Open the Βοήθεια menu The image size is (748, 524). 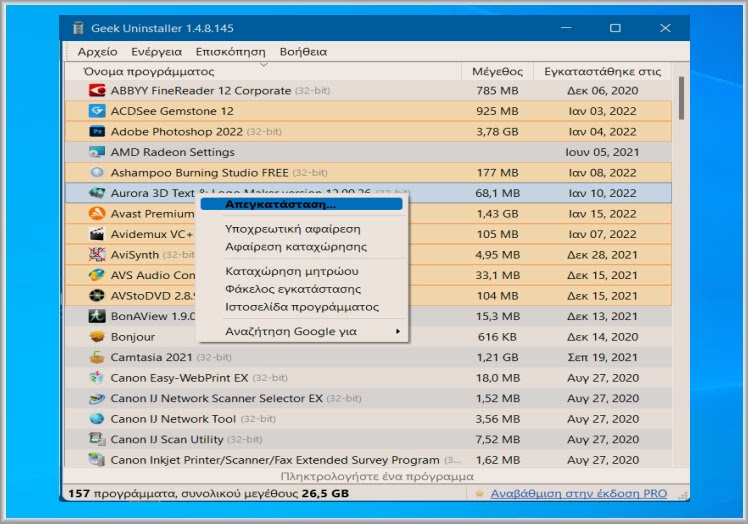click(x=303, y=52)
